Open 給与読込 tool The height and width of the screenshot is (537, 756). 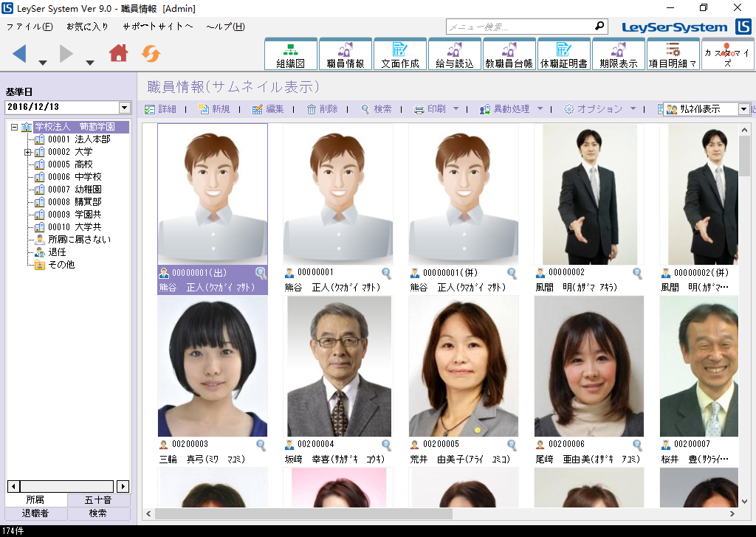(x=455, y=55)
